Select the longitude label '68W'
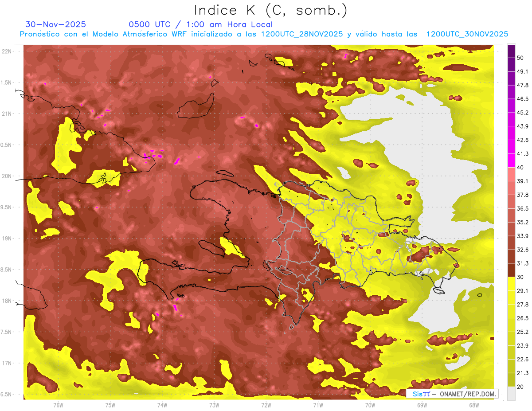532x411 pixels. pos(474,405)
